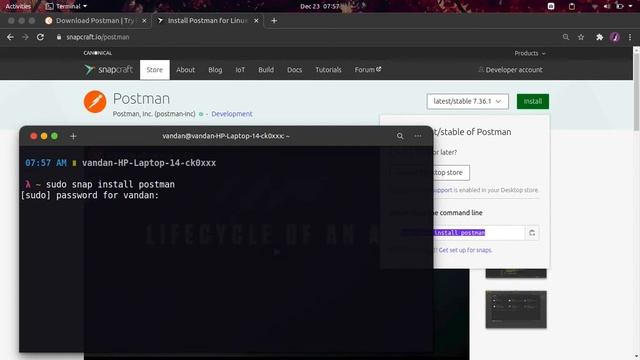Open the system volume indicator
Viewport: 640px width, 360px height.
607,6
